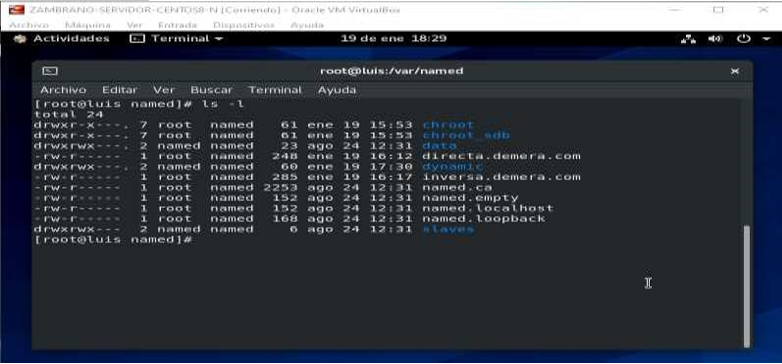This screenshot has width=782, height=364.
Task: Open the terminal's Ayuda menu
Action: coord(337,90)
